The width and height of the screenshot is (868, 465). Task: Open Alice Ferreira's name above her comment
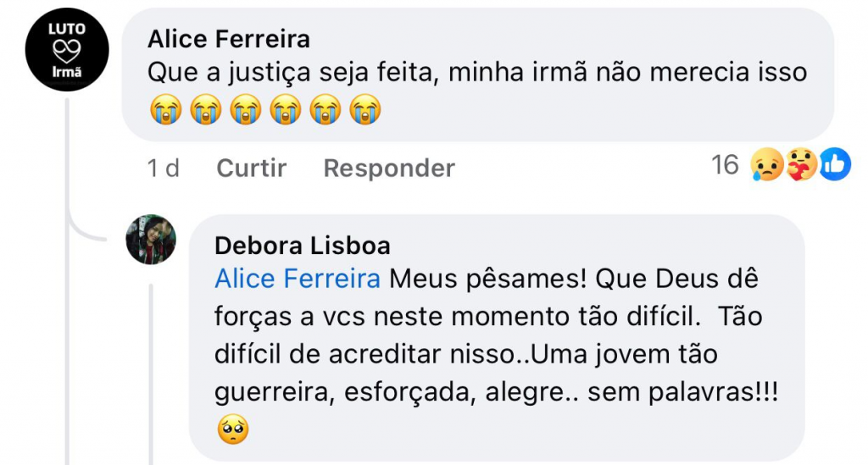pyautogui.click(x=228, y=39)
